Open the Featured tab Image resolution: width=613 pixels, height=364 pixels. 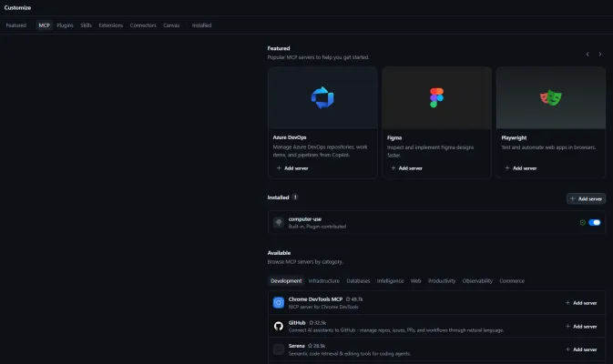[x=16, y=25]
